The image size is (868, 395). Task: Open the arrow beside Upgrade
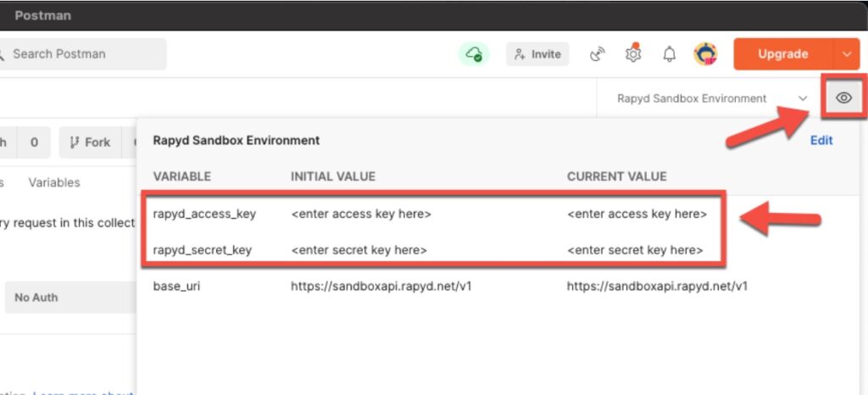(847, 54)
